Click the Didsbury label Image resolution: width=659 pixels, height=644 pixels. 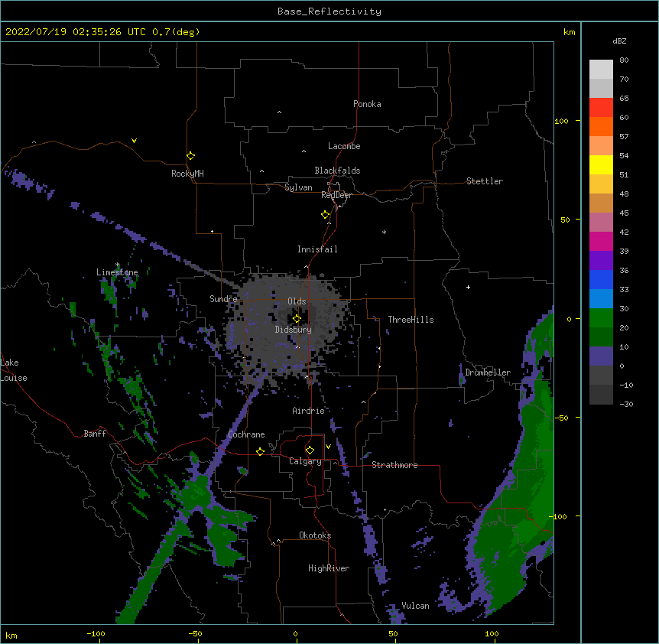click(294, 330)
